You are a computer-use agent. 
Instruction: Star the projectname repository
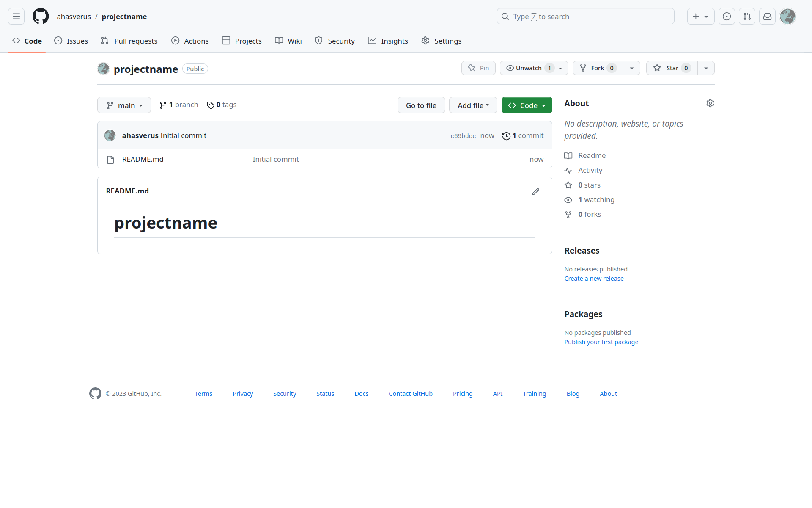click(672, 68)
